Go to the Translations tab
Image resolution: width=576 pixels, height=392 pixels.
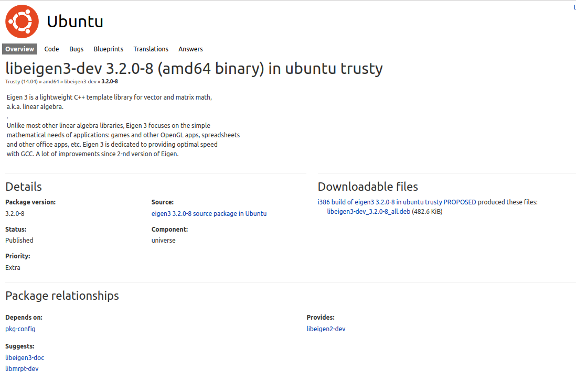click(151, 49)
